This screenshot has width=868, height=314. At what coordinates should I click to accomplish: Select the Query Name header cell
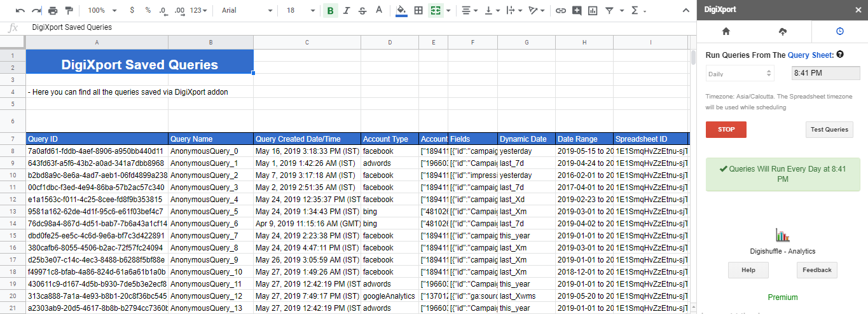[210, 139]
